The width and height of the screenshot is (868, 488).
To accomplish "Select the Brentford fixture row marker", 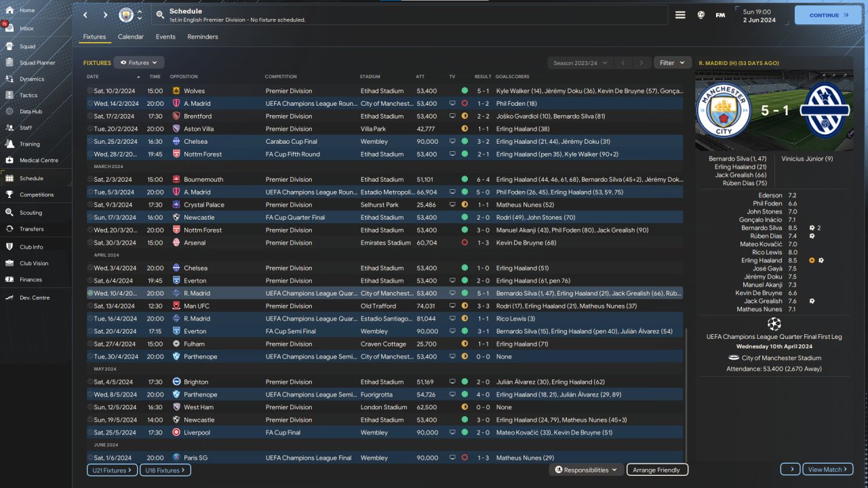I will coord(90,117).
